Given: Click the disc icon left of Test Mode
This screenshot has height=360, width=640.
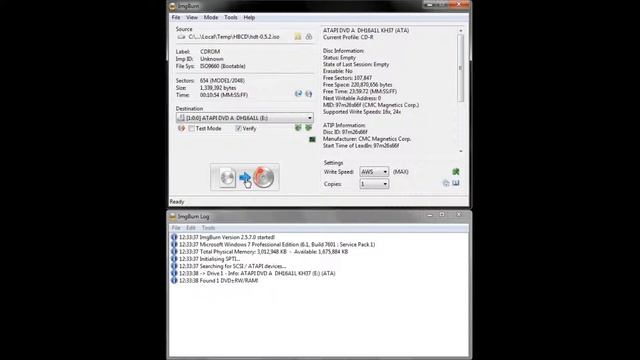Looking at the screenshot, I should pos(182,128).
